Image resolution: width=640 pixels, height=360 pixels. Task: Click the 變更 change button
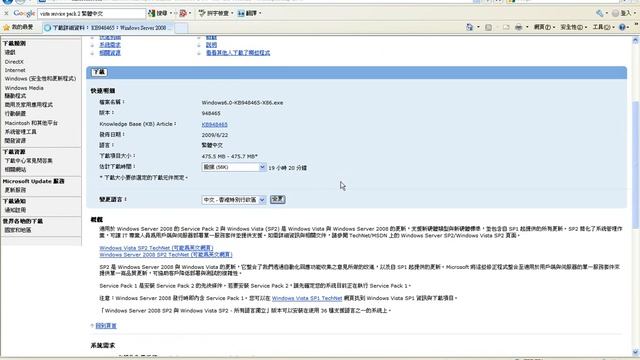pyautogui.click(x=278, y=199)
